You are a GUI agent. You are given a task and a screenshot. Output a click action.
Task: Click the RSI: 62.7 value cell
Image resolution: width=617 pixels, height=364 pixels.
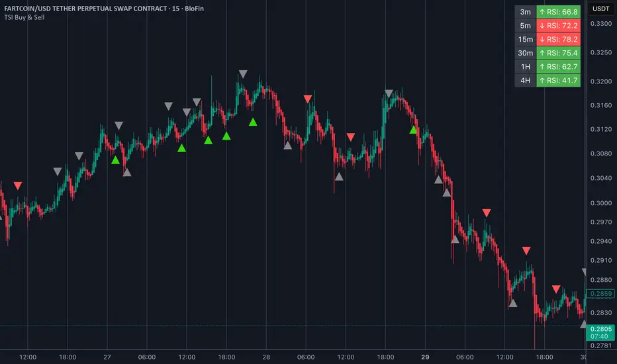pos(558,67)
